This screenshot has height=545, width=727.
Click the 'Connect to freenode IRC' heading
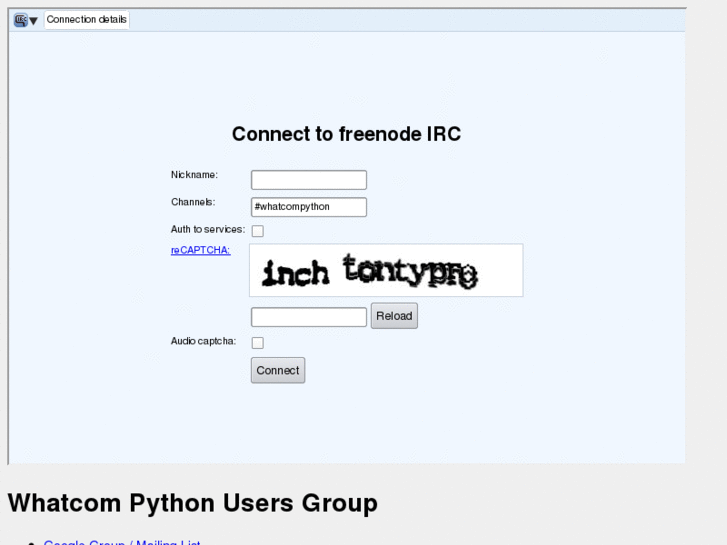(x=346, y=134)
